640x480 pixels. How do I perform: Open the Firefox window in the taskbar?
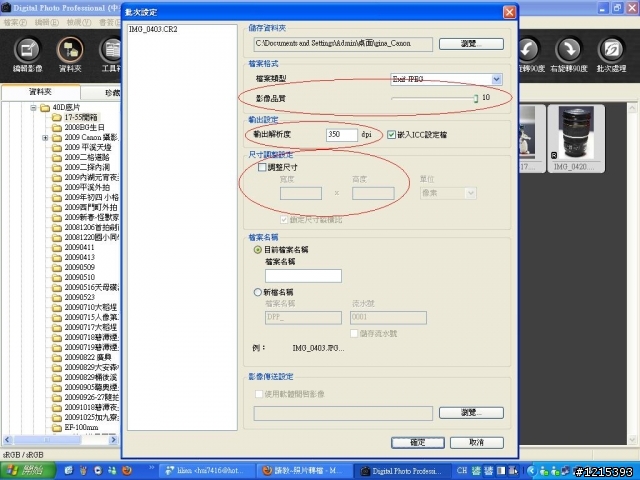point(303,471)
